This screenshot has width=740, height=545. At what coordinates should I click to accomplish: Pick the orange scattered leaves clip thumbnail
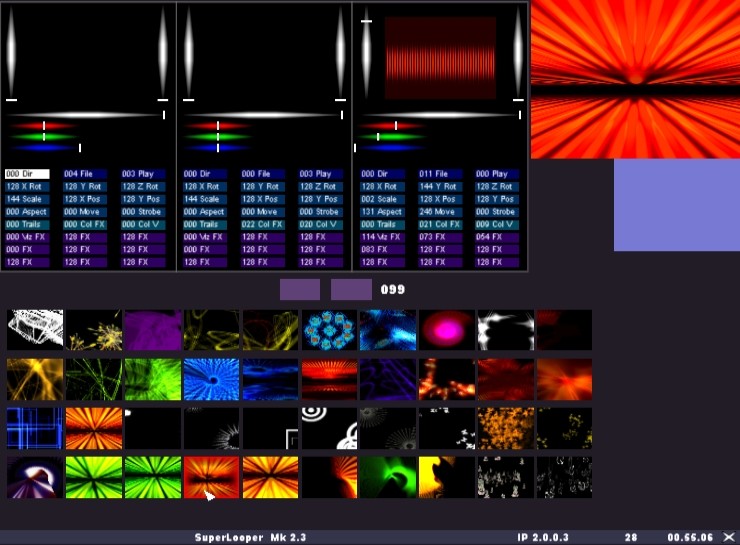505,428
